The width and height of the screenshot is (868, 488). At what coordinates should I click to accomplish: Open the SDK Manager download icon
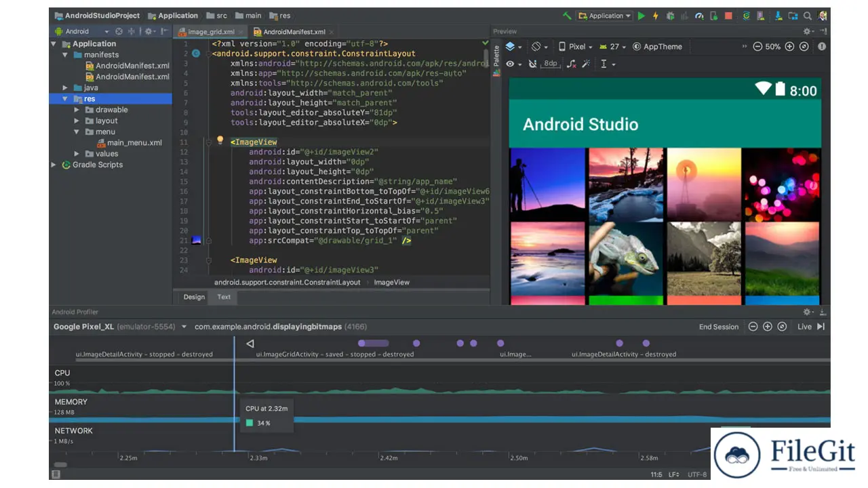778,16
